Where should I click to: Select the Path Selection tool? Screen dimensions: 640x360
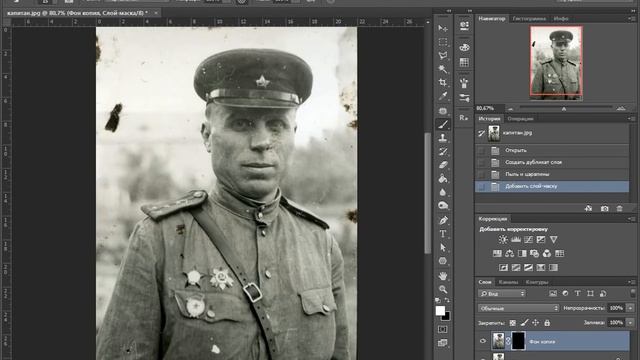coord(443,247)
